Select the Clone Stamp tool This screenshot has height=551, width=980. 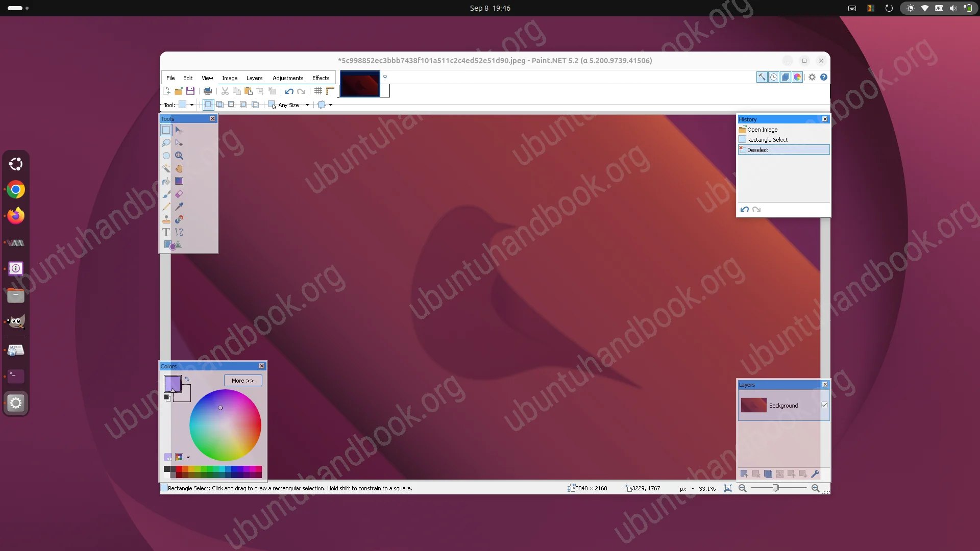[x=166, y=219]
